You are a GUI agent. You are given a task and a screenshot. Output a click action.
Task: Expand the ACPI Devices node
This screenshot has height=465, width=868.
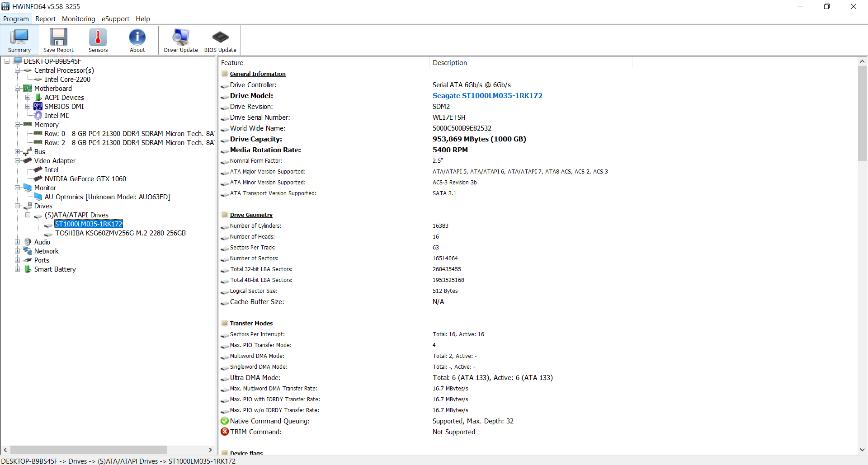pos(28,97)
